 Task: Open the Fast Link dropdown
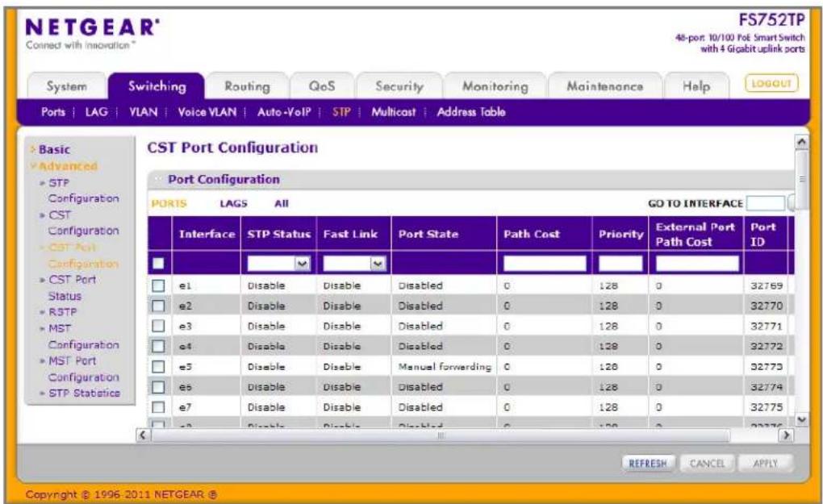354,263
